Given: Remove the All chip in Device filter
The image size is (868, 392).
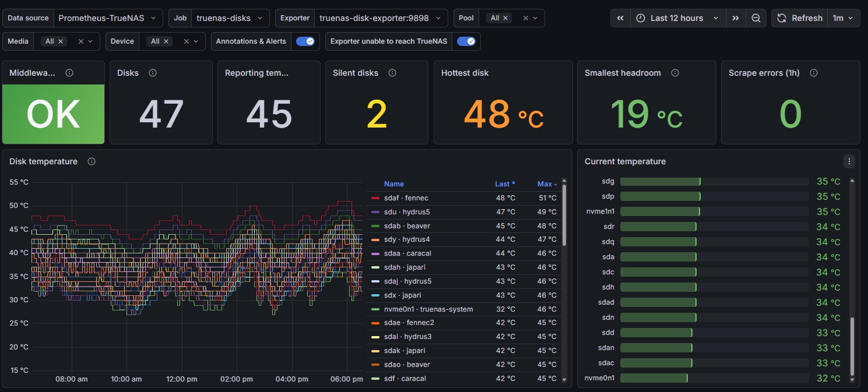Looking at the screenshot, I should pyautogui.click(x=166, y=41).
